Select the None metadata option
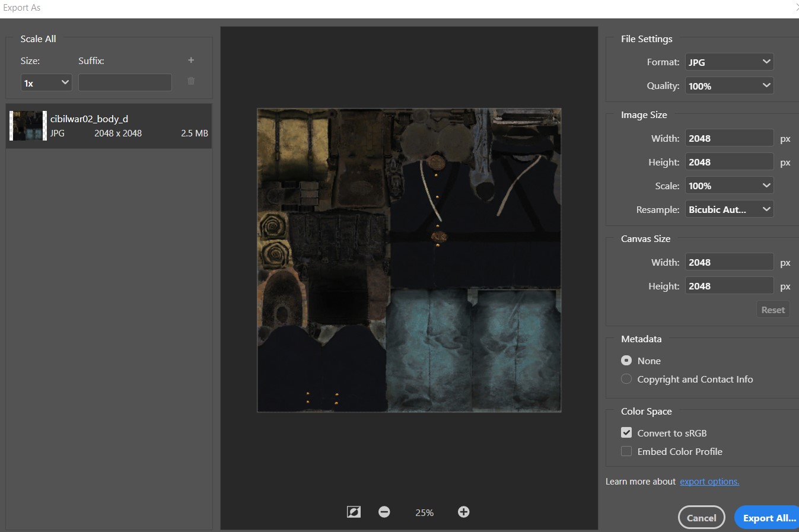Image resolution: width=799 pixels, height=532 pixels. pos(626,361)
